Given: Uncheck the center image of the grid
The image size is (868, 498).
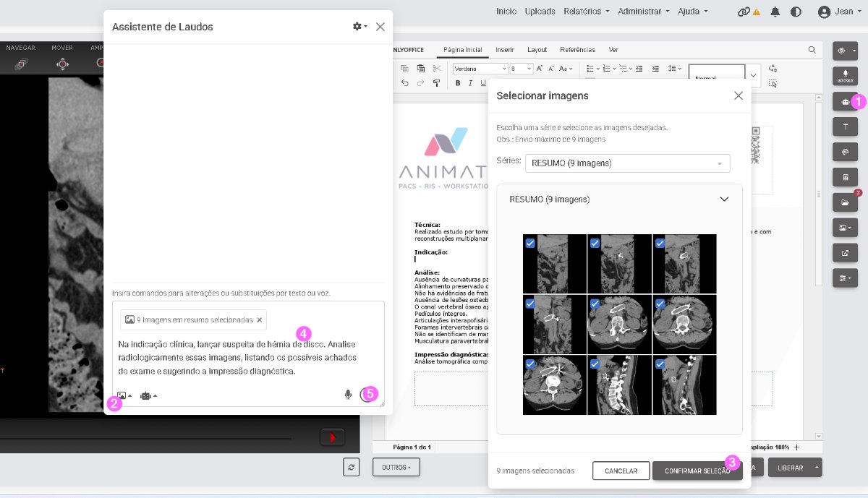Looking at the screenshot, I should [595, 304].
